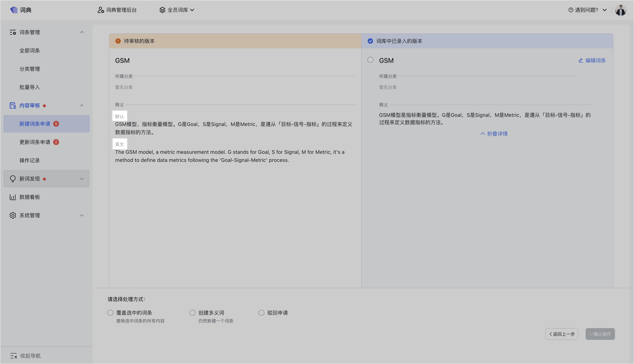Select the GSM entry radio in 词库 version
Viewport: 634px width, 364px height.
(x=370, y=60)
